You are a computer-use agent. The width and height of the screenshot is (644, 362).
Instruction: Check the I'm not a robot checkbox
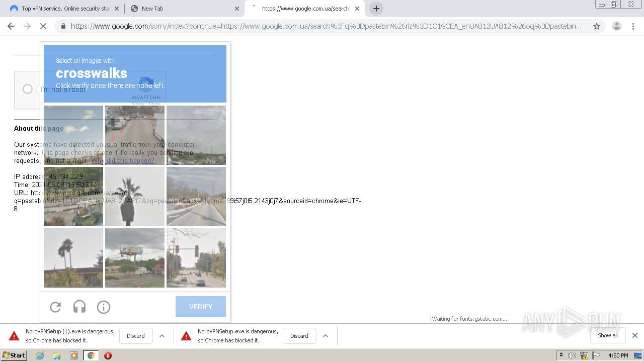(28, 89)
